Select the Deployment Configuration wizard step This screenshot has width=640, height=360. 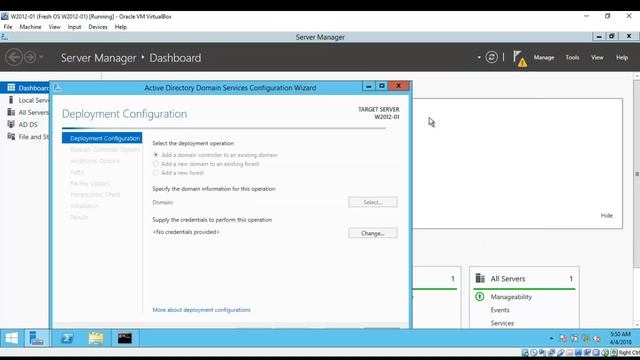(102, 138)
